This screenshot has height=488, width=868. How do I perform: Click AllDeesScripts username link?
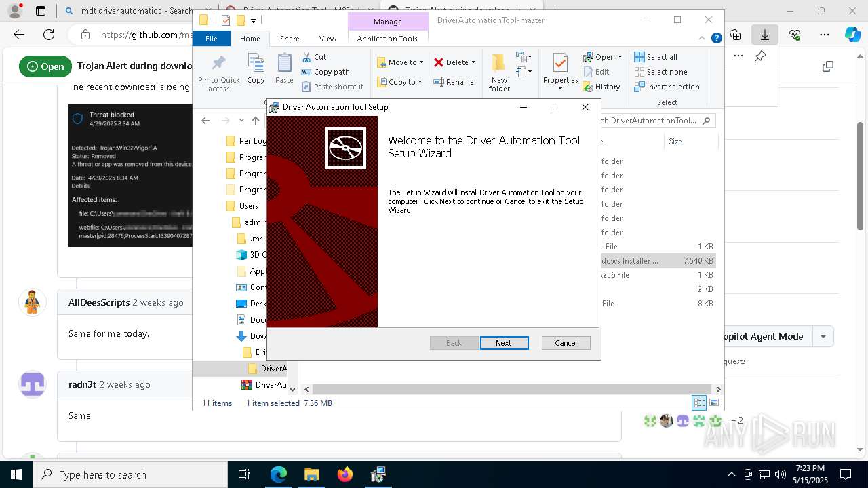[99, 302]
